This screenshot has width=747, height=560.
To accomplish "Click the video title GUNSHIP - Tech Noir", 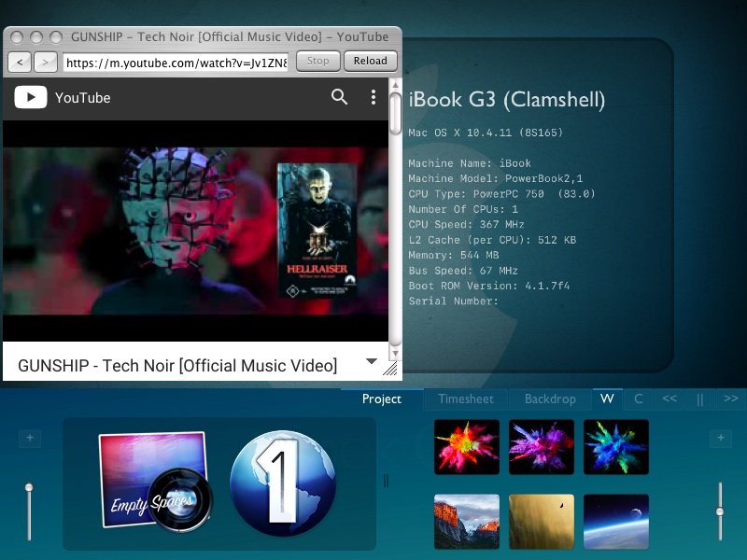I will pyautogui.click(x=177, y=366).
